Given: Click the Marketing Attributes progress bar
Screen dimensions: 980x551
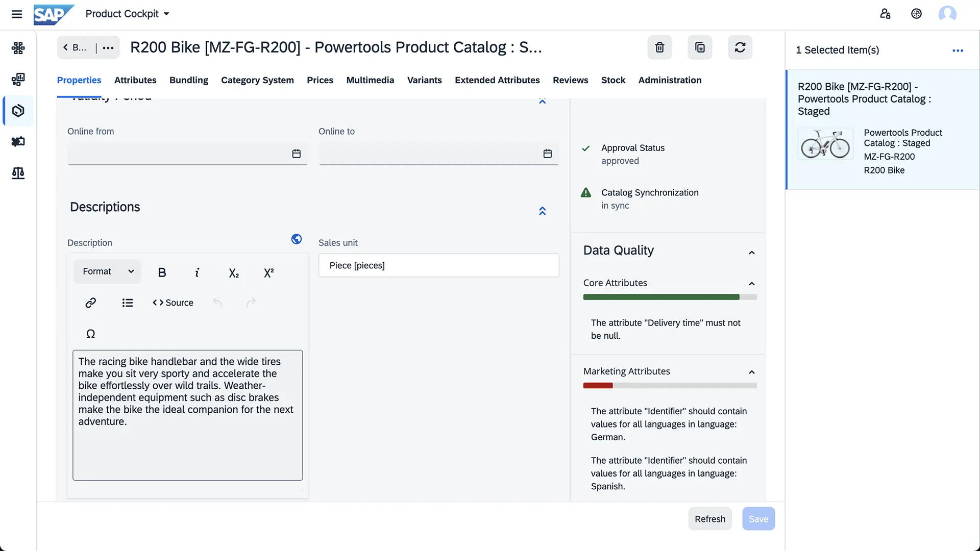Looking at the screenshot, I should [670, 386].
